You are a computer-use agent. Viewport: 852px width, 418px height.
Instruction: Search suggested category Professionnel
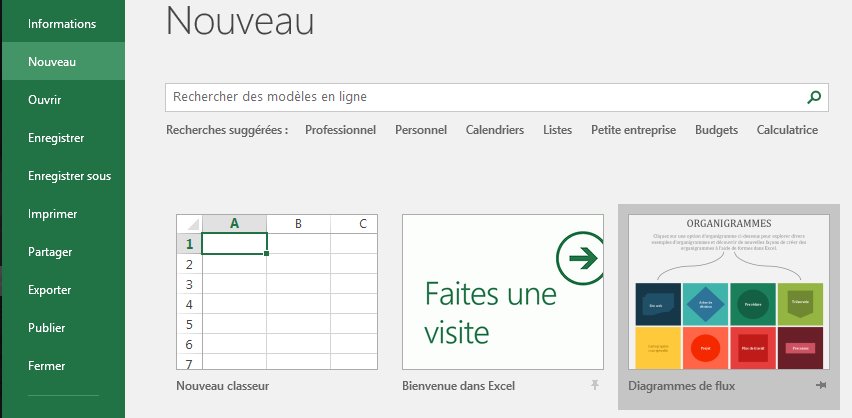341,130
